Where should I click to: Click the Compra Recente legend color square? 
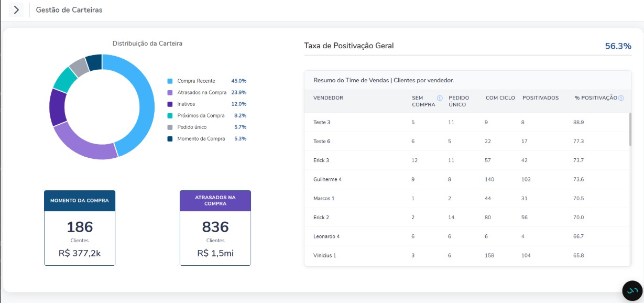(170, 81)
